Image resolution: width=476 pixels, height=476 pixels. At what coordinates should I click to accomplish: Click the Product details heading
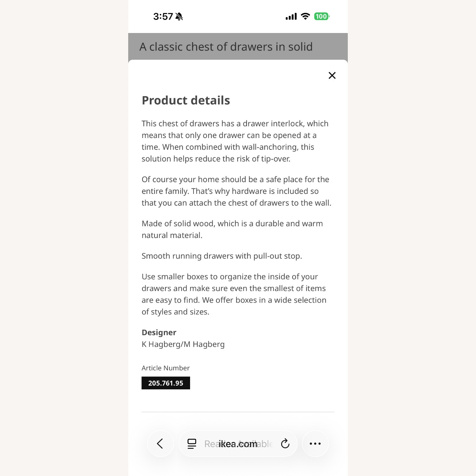point(186,100)
